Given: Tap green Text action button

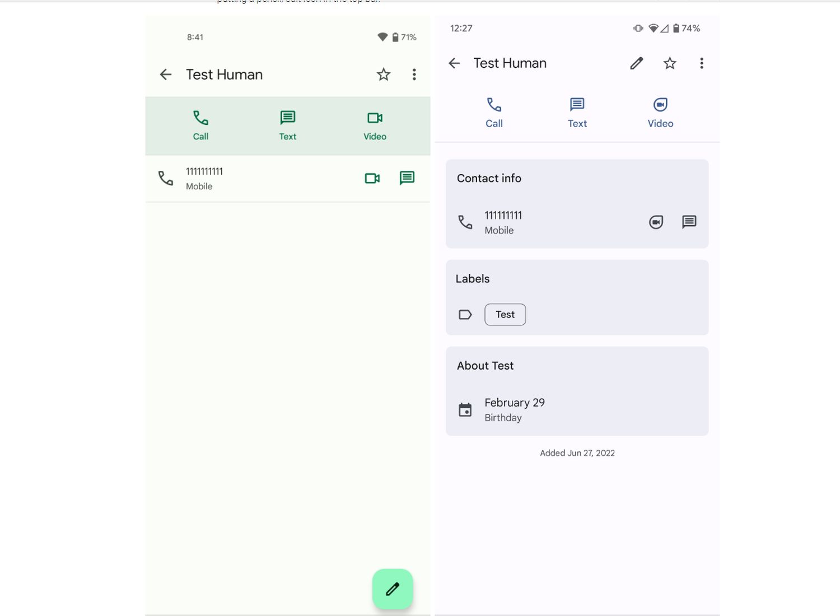Looking at the screenshot, I should pos(288,125).
